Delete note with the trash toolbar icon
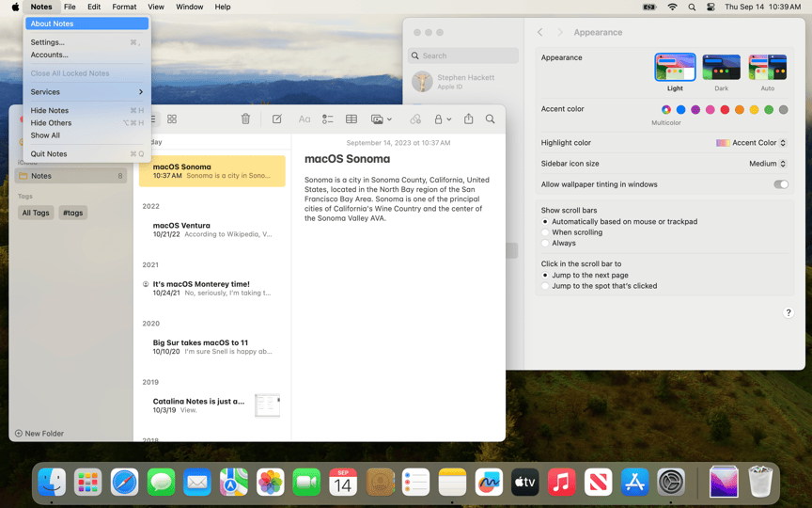The width and height of the screenshot is (812, 508). [x=245, y=119]
